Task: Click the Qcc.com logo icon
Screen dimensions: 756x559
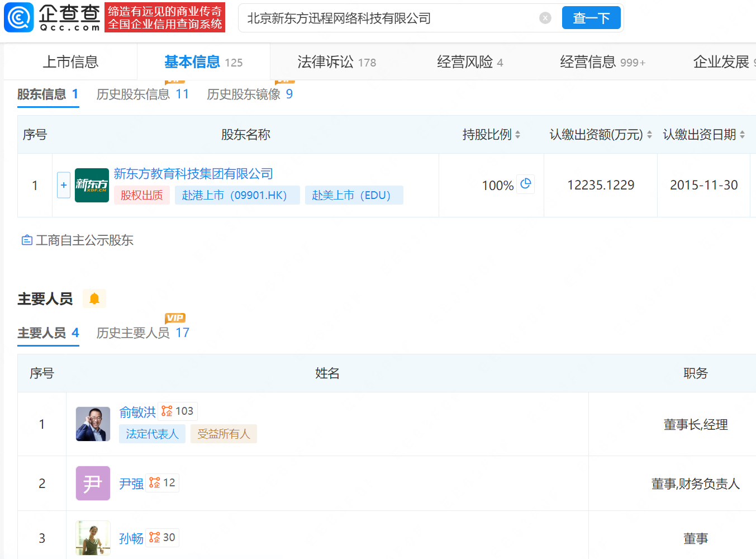Action: click(x=19, y=17)
